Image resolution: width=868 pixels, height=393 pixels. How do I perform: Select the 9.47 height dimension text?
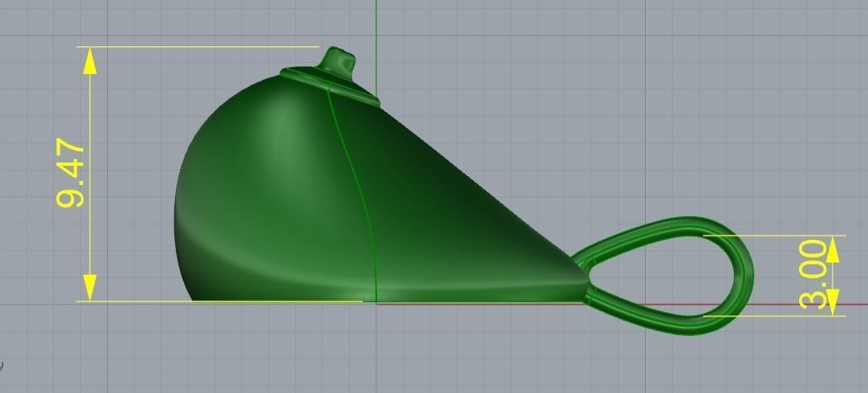[x=71, y=173]
